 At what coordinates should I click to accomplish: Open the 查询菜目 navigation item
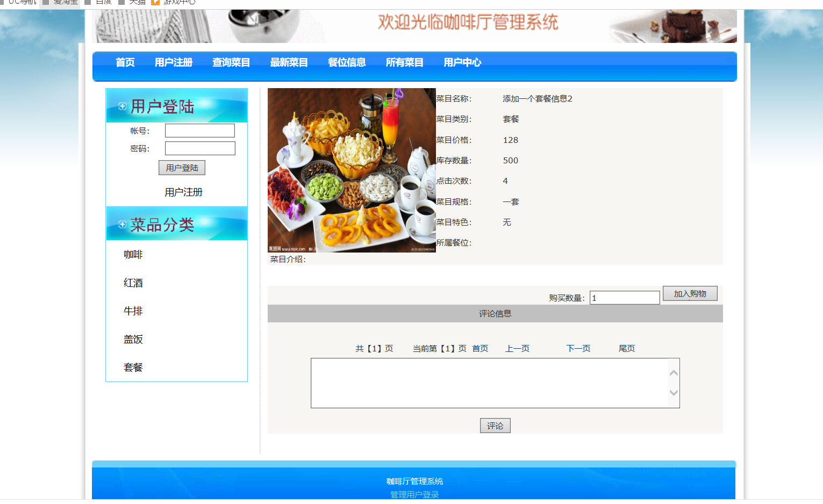(x=231, y=62)
